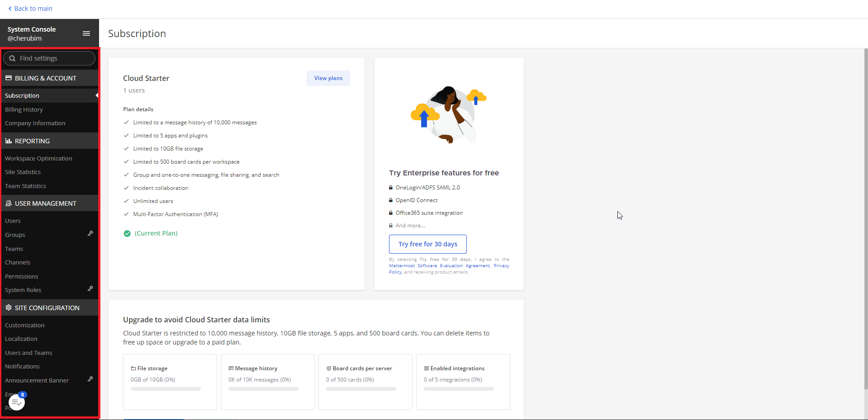
Task: Click the key icon next to Groups
Action: tap(90, 234)
